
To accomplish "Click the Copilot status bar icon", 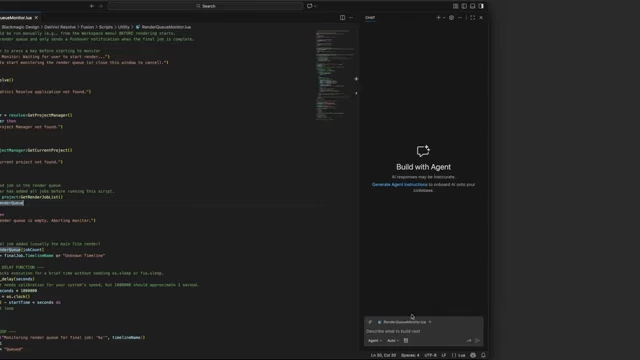I will (473, 355).
